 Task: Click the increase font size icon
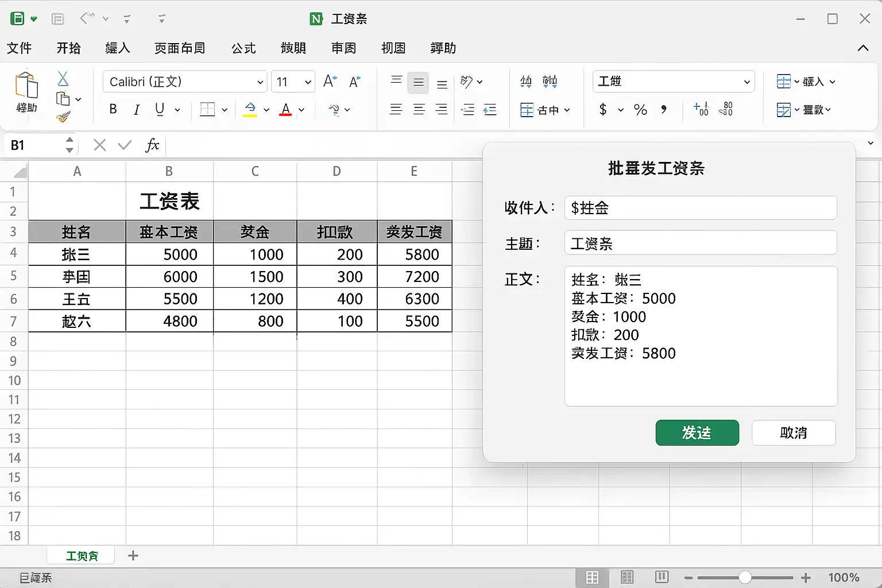pyautogui.click(x=330, y=81)
